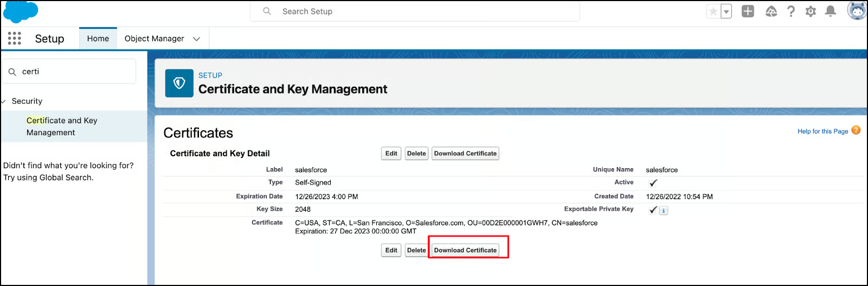Click the bottom Delete button
Image resolution: width=868 pixels, height=286 pixels.
point(416,250)
